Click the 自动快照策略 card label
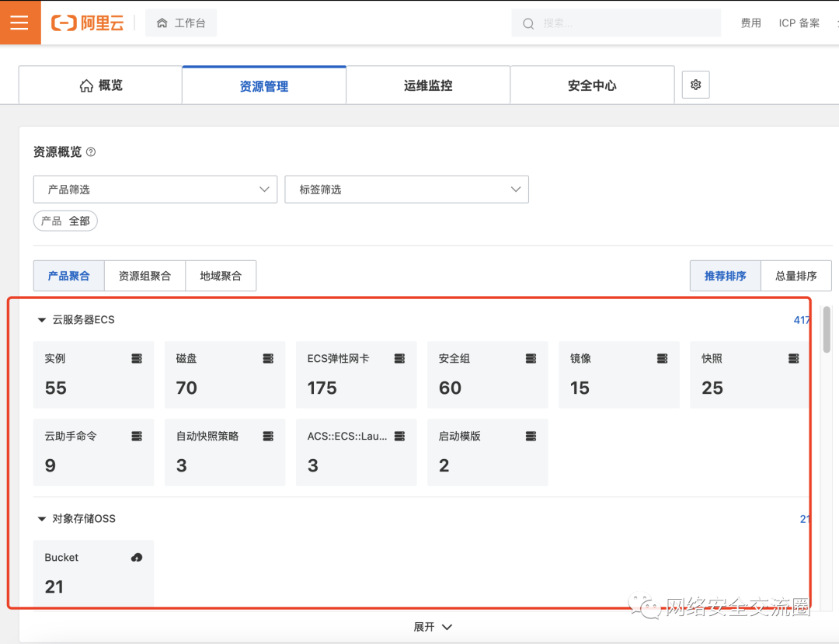The image size is (839, 644). click(207, 437)
